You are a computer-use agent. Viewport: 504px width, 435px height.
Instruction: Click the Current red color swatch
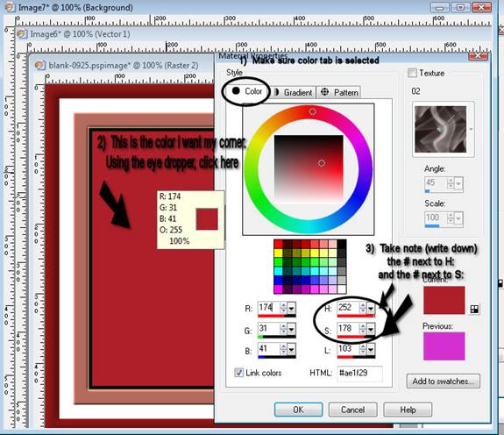coord(444,300)
